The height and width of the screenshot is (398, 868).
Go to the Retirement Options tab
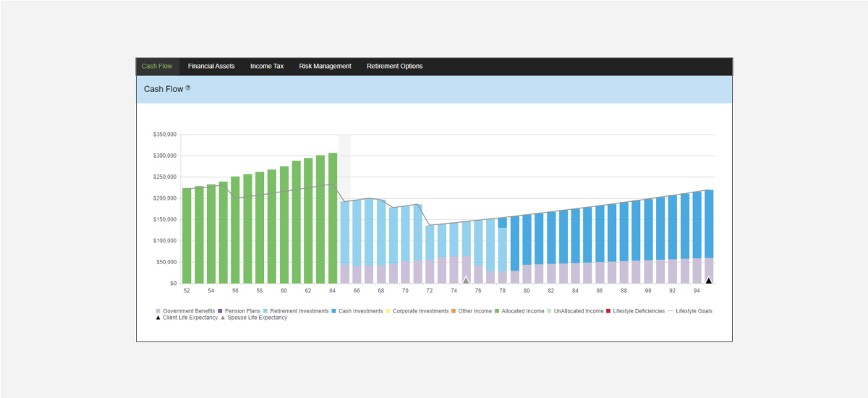click(395, 67)
